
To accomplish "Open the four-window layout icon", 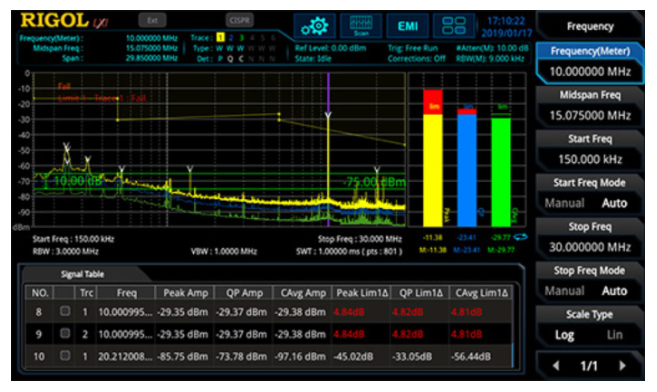I will tap(453, 26).
